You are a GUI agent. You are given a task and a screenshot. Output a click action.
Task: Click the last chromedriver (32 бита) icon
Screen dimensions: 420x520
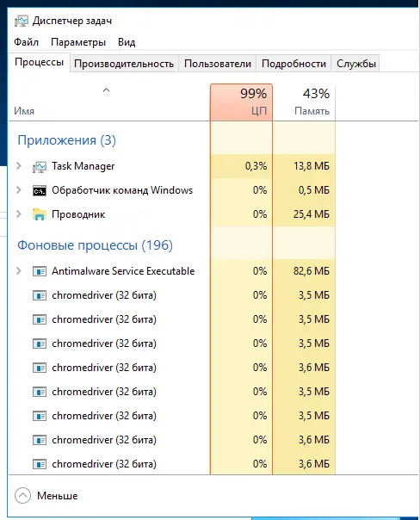[x=39, y=464]
